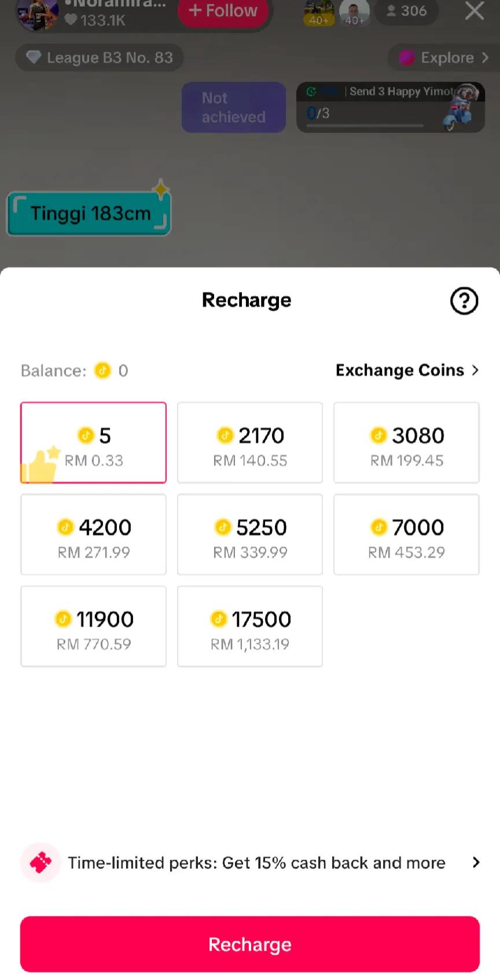Expand time-limited perks cash back details
The image size is (500, 980).
[476, 862]
